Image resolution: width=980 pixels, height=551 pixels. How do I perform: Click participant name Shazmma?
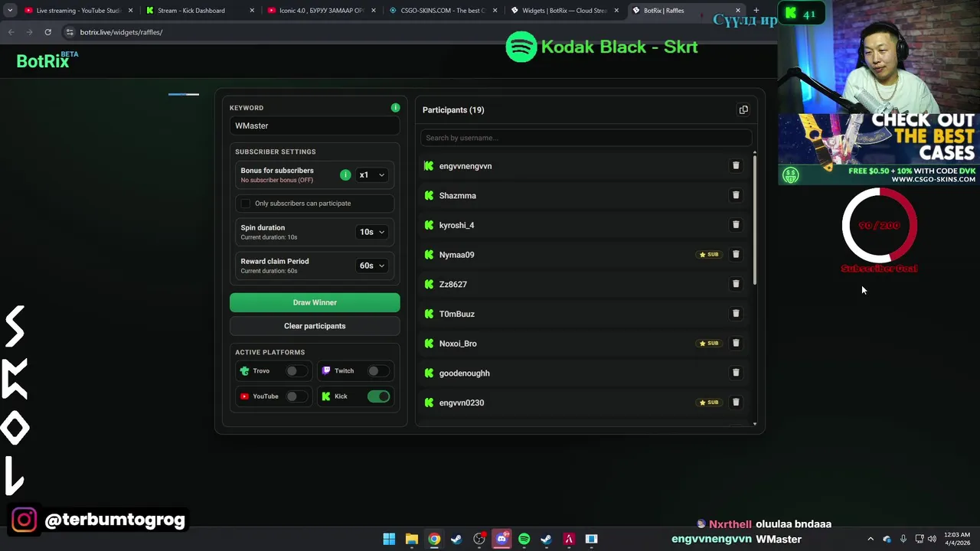[x=457, y=196]
